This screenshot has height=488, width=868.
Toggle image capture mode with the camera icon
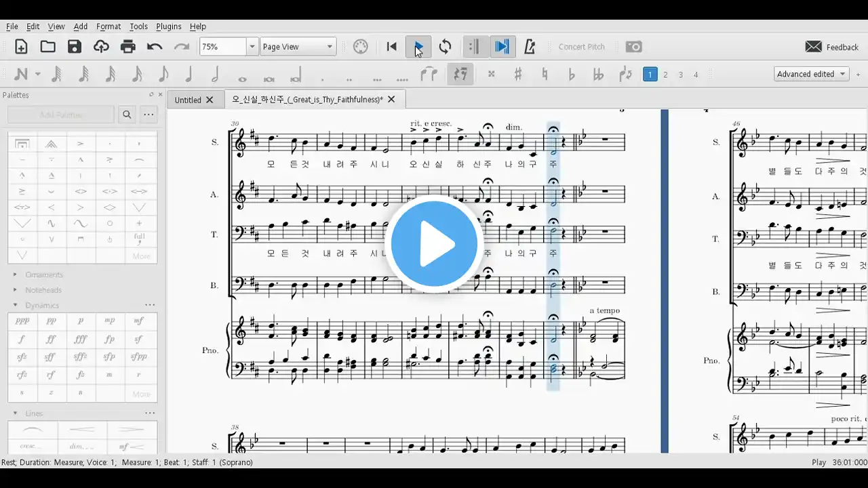(633, 47)
